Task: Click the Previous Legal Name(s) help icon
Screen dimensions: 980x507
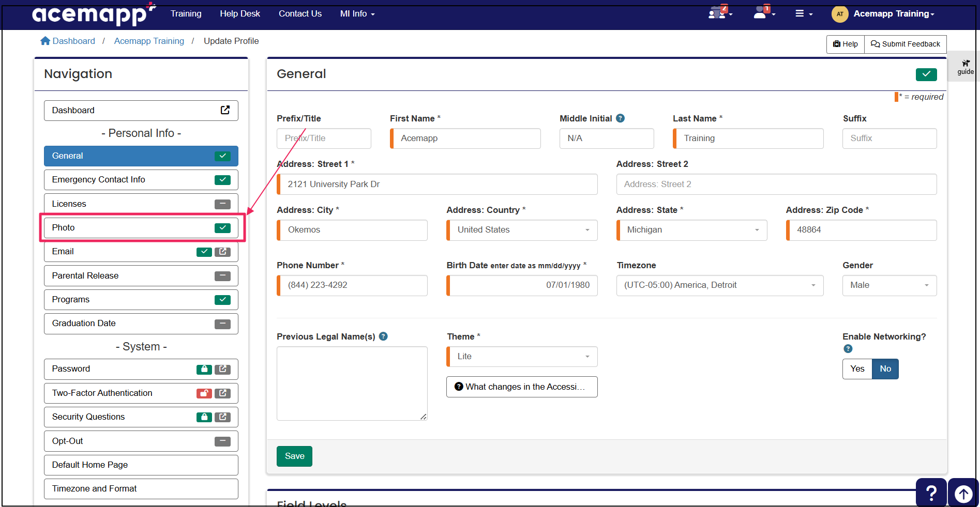Action: coord(383,336)
